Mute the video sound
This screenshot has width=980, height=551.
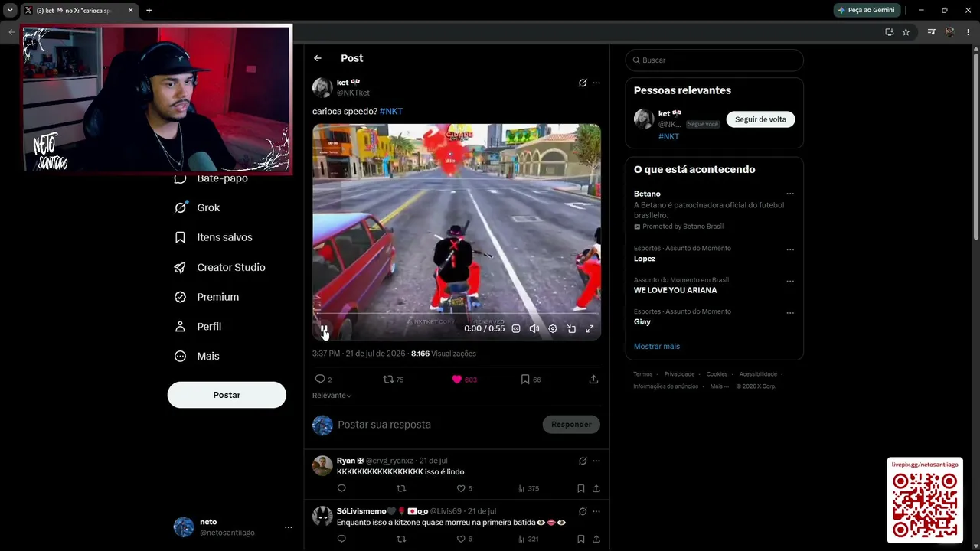[x=534, y=329]
